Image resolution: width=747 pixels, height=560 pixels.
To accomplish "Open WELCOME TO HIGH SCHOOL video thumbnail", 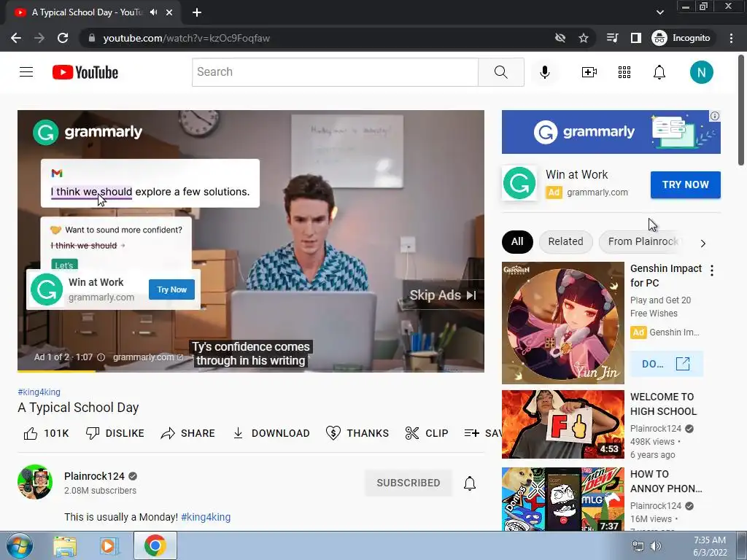I will [562, 424].
